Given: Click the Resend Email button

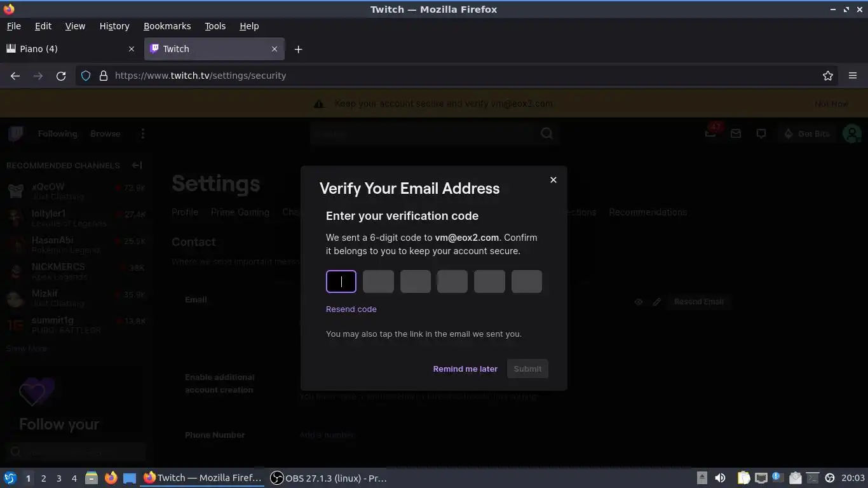Looking at the screenshot, I should pos(698,302).
